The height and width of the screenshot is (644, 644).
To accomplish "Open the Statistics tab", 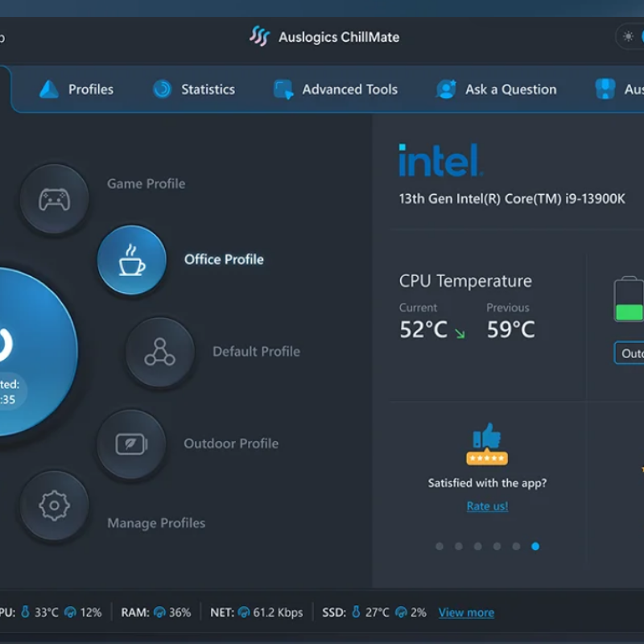I will (x=193, y=89).
